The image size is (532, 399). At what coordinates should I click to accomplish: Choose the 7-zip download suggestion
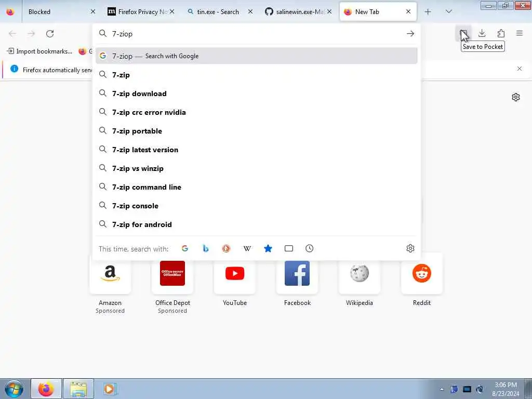(256, 94)
